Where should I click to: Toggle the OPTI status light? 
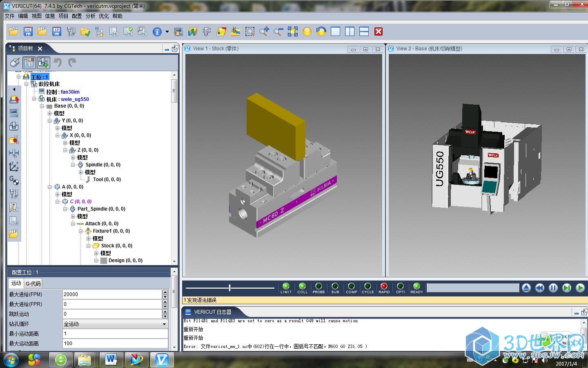click(400, 286)
